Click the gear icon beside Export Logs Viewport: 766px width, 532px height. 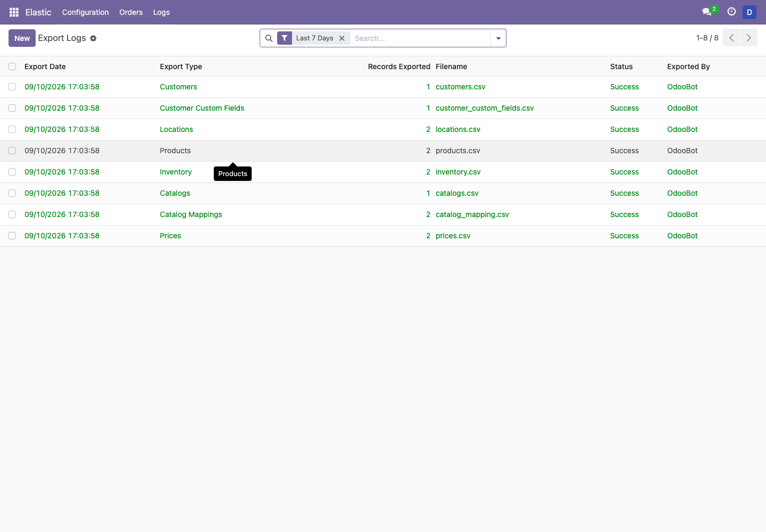point(93,38)
